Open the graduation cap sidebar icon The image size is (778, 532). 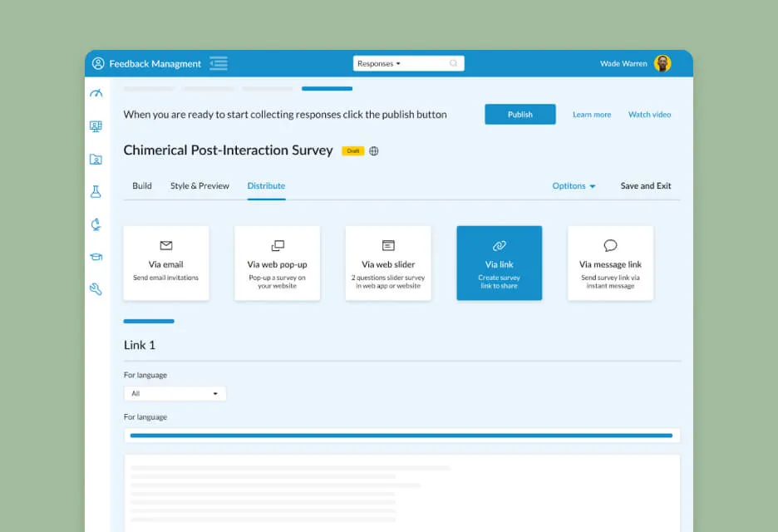pos(96,257)
